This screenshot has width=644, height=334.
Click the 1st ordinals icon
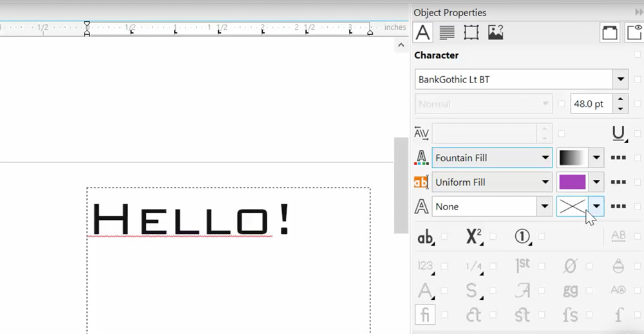(x=522, y=266)
